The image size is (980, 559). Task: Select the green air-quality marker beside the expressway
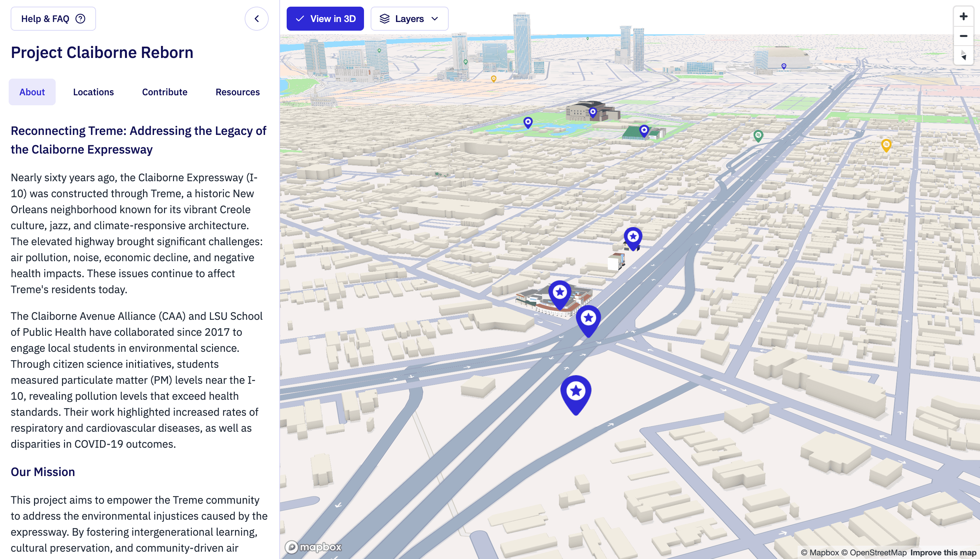758,136
